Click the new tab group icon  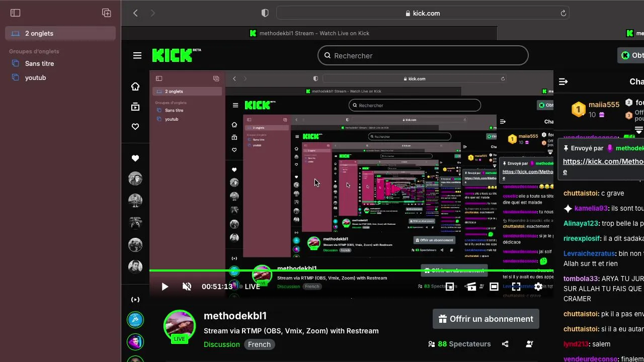(x=107, y=13)
